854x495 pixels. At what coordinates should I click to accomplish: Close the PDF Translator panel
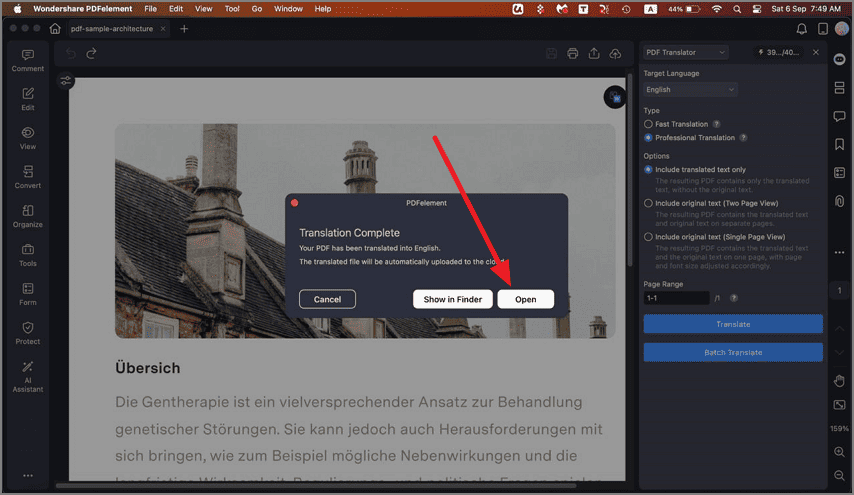pyautogui.click(x=815, y=52)
